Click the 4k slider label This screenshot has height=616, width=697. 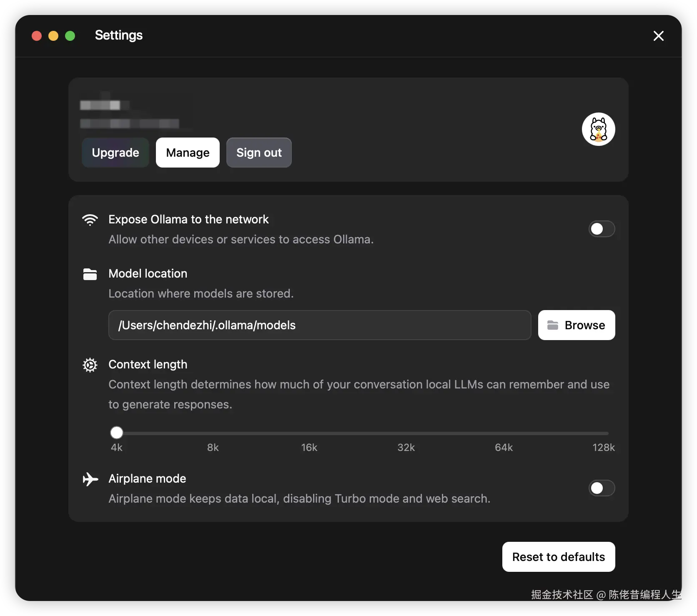click(117, 448)
